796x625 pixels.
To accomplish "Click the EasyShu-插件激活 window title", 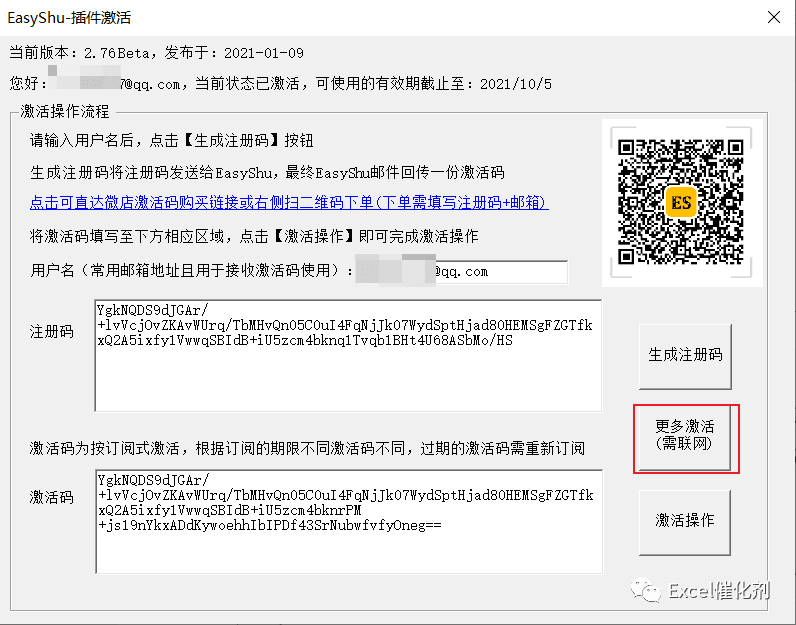I will [x=69, y=18].
